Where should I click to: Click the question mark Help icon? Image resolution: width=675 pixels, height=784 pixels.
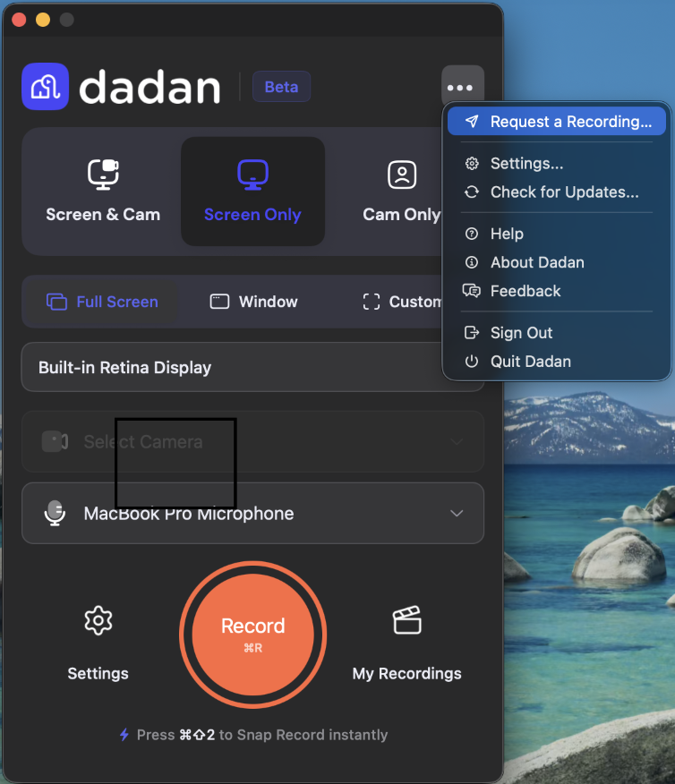472,234
